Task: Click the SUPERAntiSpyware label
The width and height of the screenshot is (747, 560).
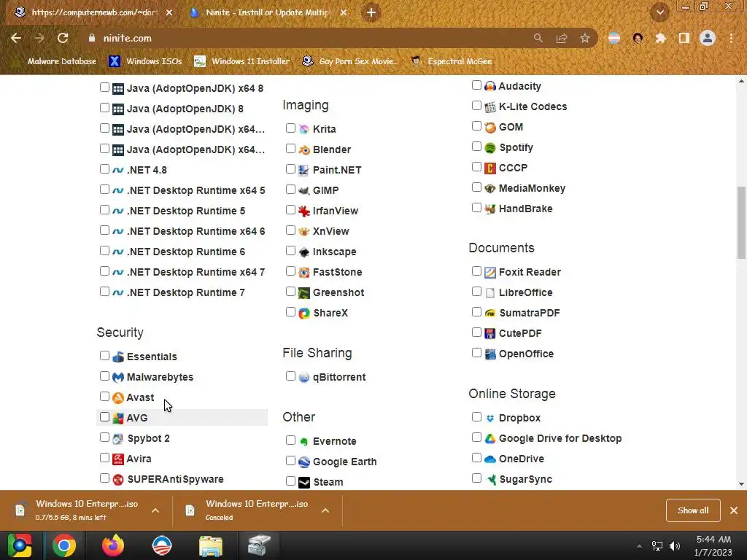Action: click(175, 479)
